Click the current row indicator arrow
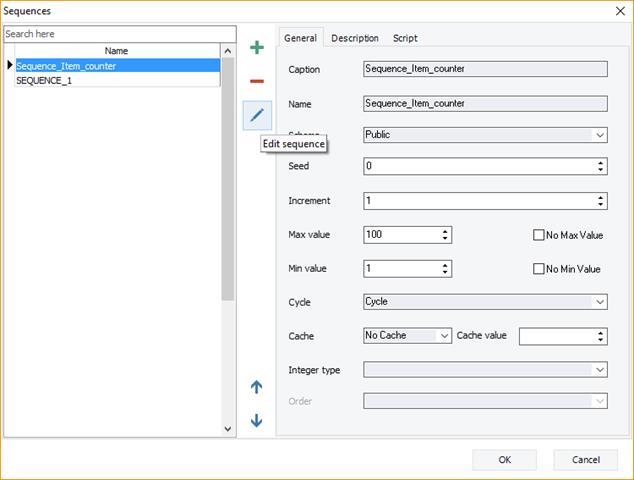The height and width of the screenshot is (480, 634). pos(10,65)
